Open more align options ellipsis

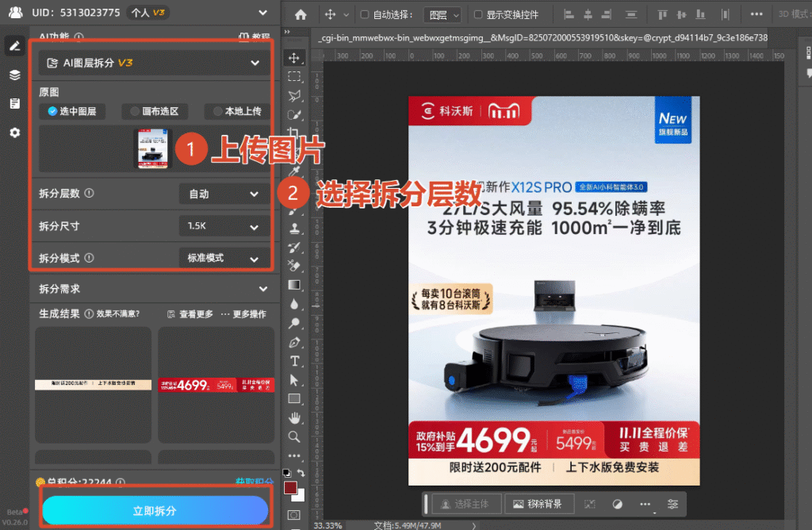[x=756, y=14]
